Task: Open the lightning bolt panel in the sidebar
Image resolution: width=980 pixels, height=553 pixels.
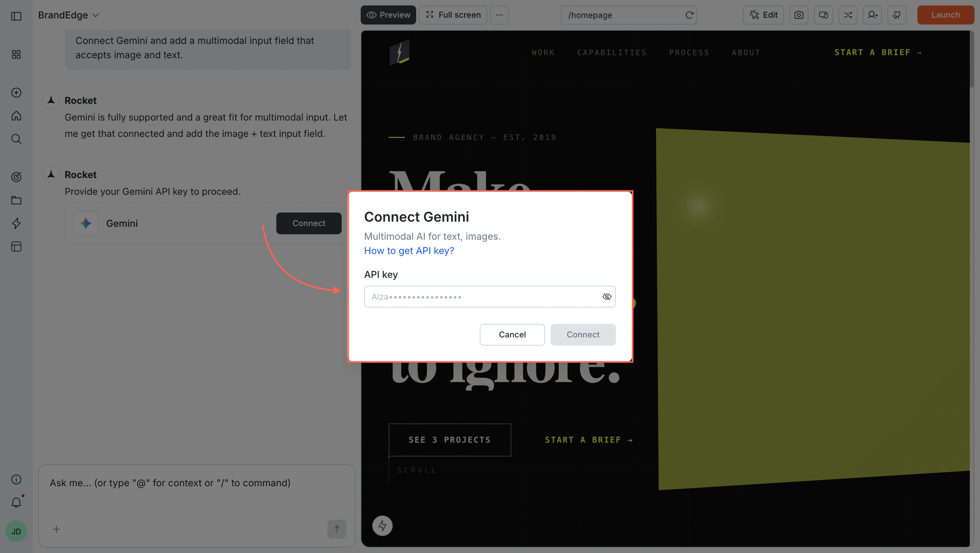Action: click(x=16, y=223)
